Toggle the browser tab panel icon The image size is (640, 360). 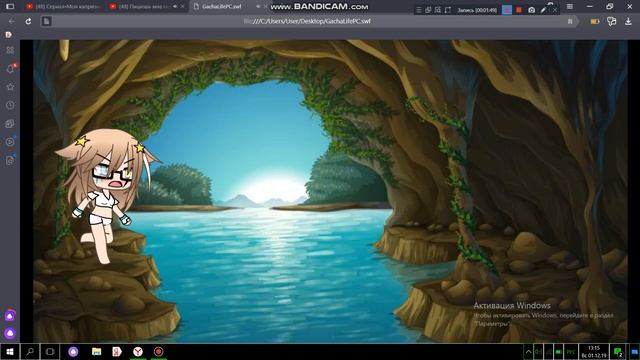10,7
